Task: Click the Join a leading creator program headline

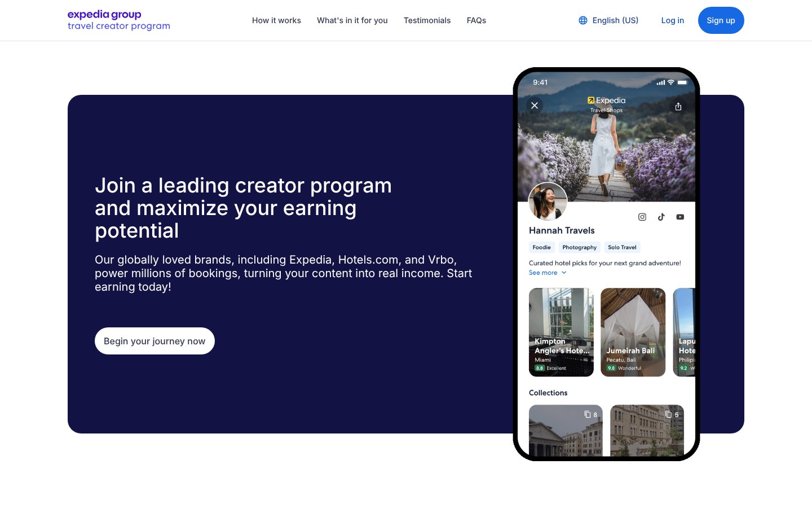Action: (x=243, y=208)
